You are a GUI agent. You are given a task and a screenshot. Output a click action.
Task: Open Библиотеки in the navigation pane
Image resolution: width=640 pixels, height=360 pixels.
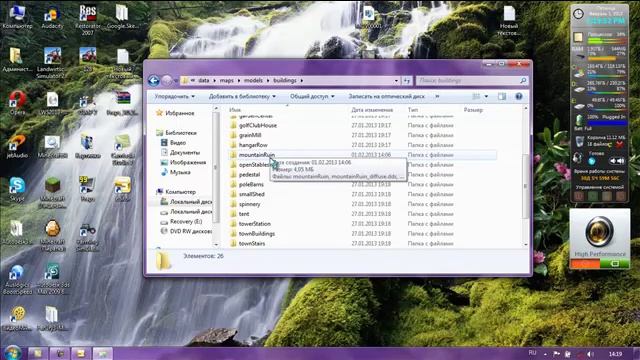(181, 133)
